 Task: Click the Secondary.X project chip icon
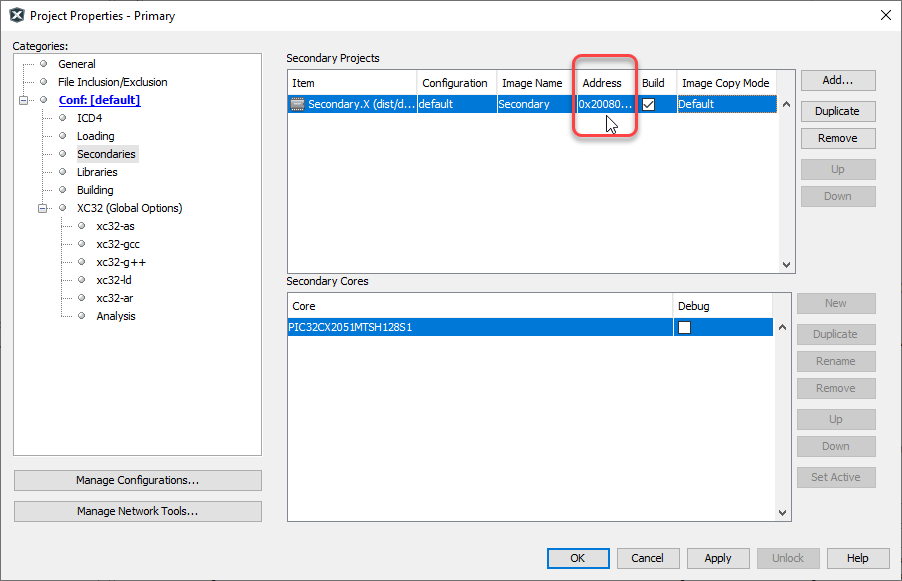pos(297,104)
